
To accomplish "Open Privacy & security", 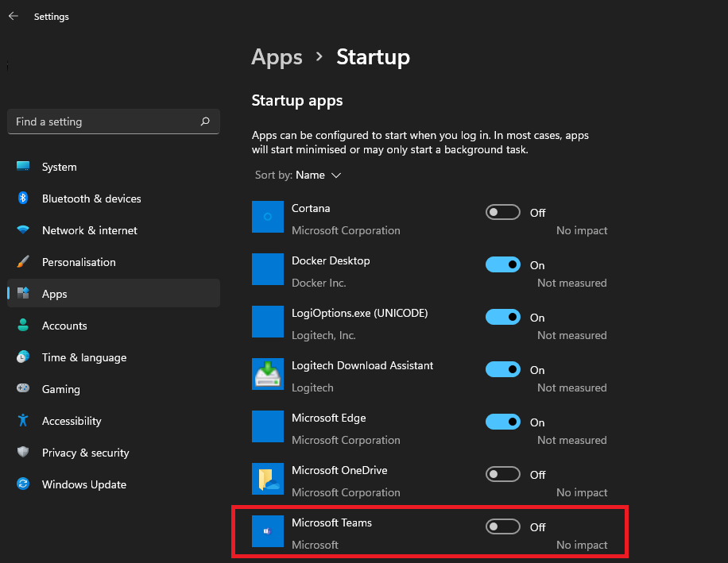I will point(114,453).
